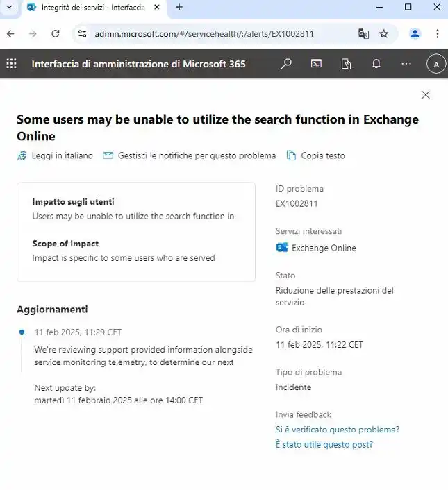The height and width of the screenshot is (490, 448).
Task: Click Copia testo to copy text
Action: [x=316, y=155]
